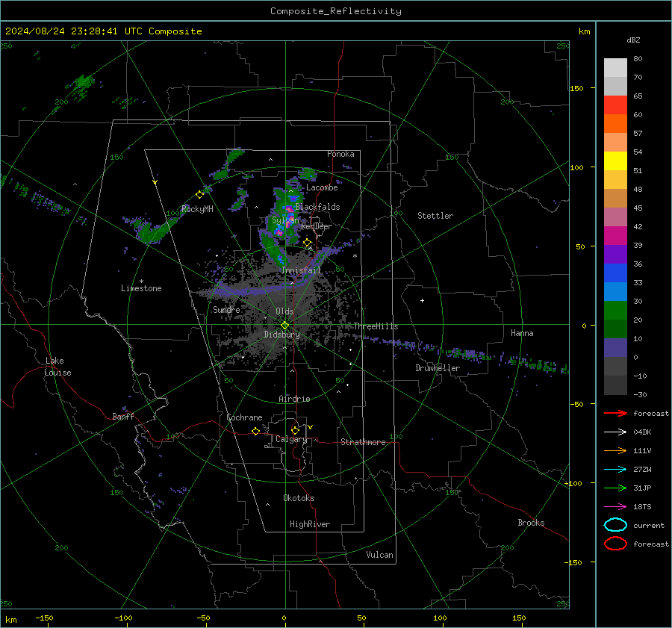Select the orange 111V arrow legend icon
The image size is (672, 628).
(615, 450)
